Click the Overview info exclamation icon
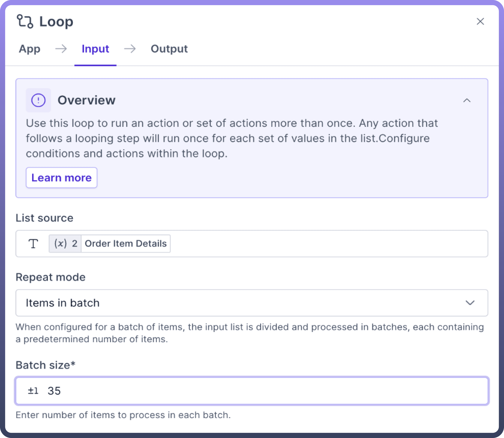The image size is (504, 438). click(x=38, y=100)
